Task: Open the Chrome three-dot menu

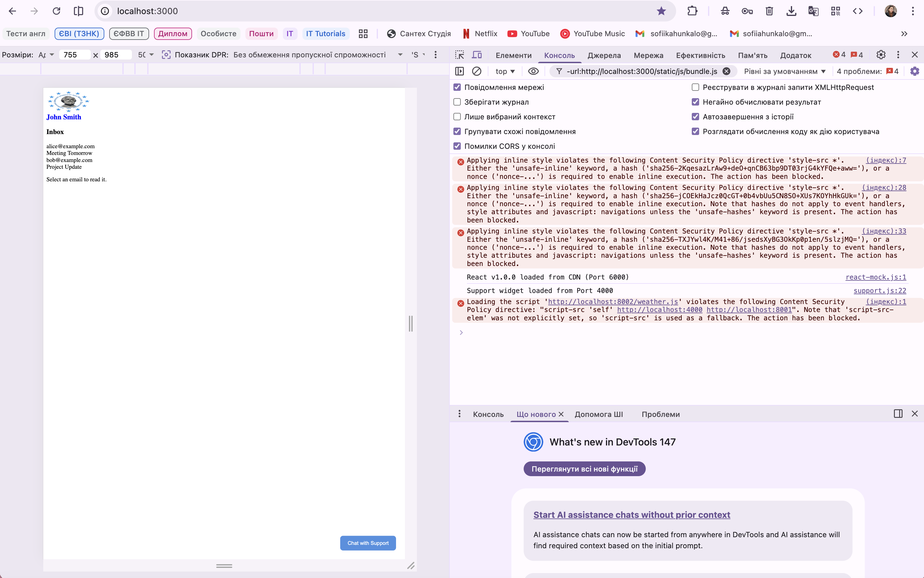Action: coord(913,11)
